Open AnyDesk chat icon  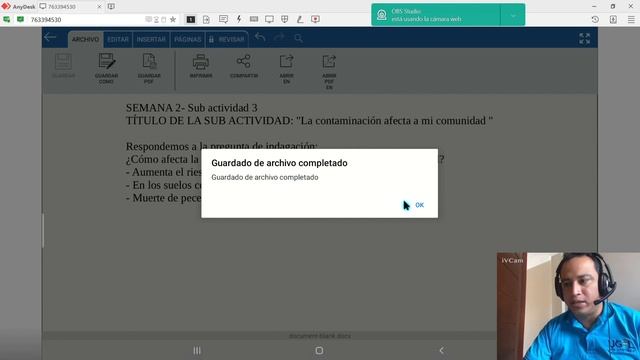223,19
